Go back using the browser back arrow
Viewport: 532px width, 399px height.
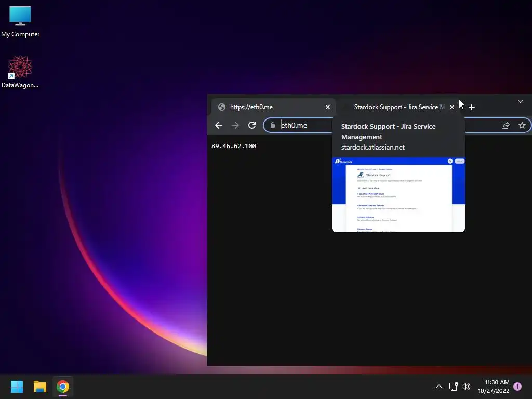219,125
